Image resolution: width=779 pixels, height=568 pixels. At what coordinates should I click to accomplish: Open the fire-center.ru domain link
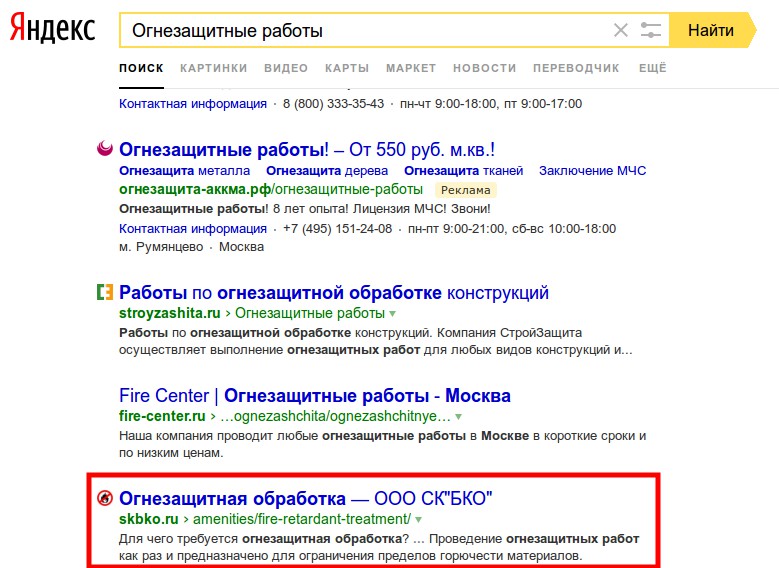coord(162,416)
